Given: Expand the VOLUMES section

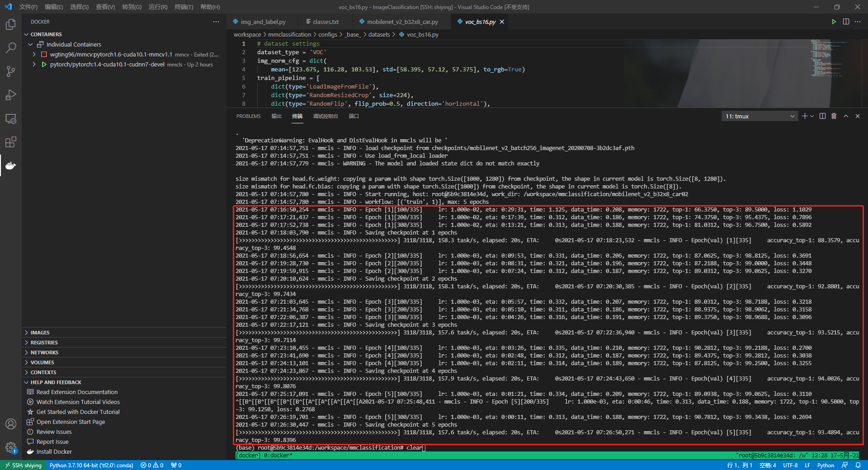Looking at the screenshot, I should 124,362.
